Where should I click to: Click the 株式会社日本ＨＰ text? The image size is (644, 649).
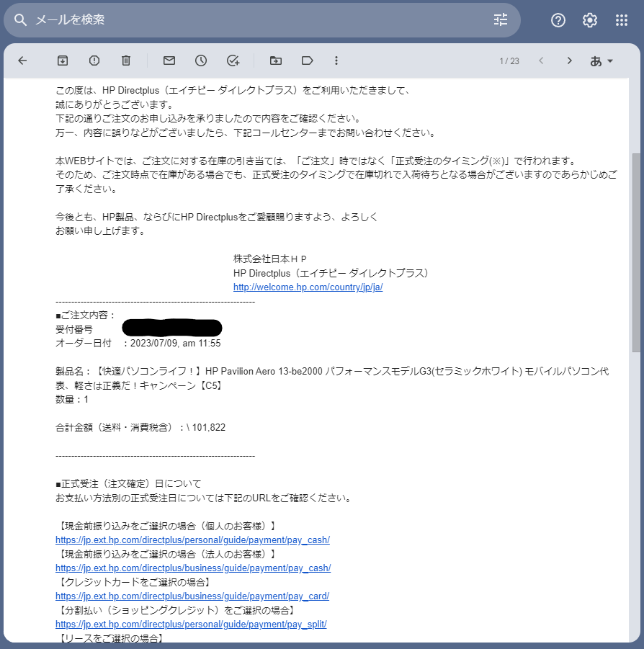tap(270, 259)
